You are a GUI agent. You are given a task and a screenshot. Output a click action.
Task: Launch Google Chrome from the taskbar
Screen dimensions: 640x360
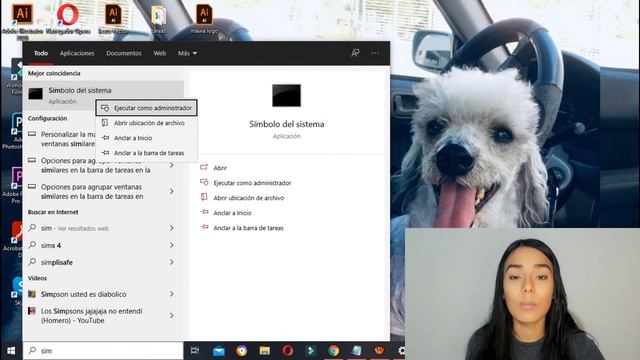click(333, 351)
